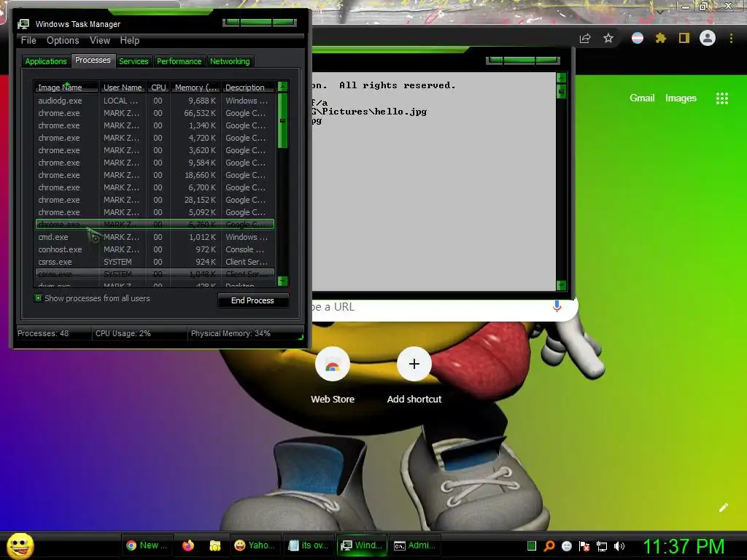The height and width of the screenshot is (560, 747).
Task: Toggle Show processes from all users checkbox
Action: tap(39, 298)
